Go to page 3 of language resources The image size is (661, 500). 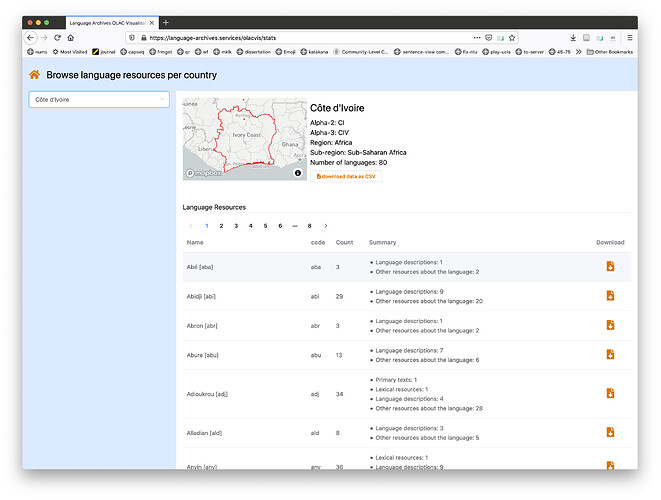click(236, 226)
